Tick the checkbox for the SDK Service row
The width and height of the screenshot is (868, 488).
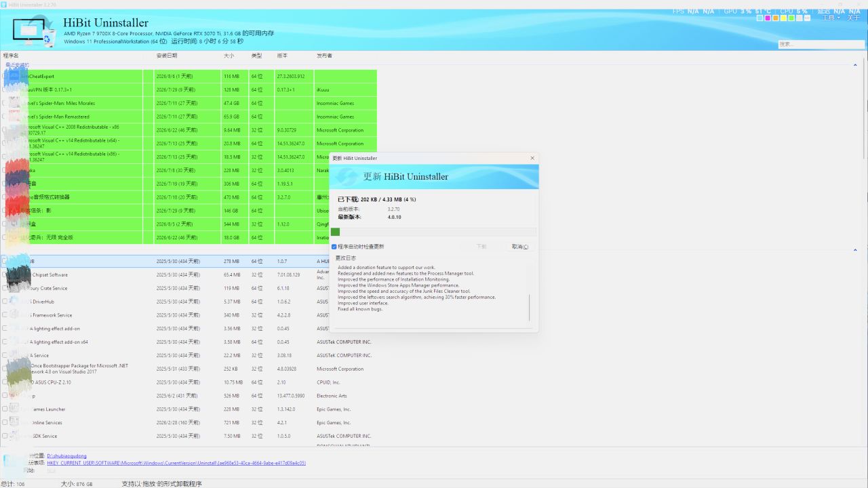click(x=5, y=436)
